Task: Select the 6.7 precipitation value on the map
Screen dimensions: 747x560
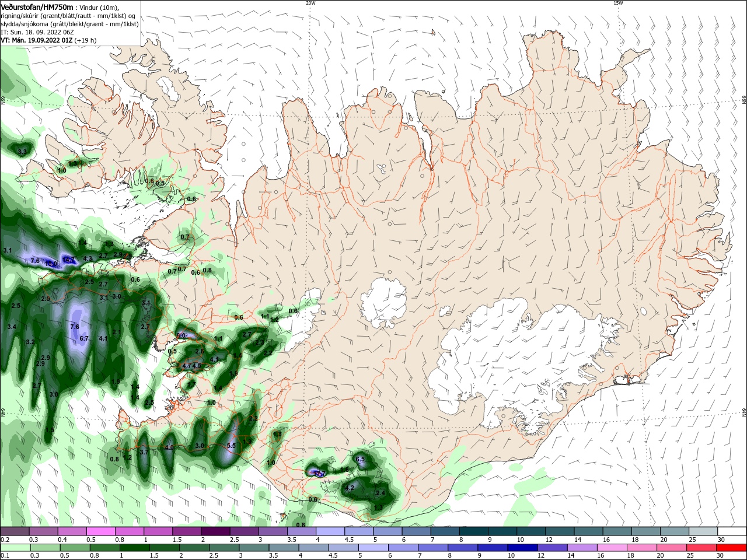Action: click(x=83, y=338)
